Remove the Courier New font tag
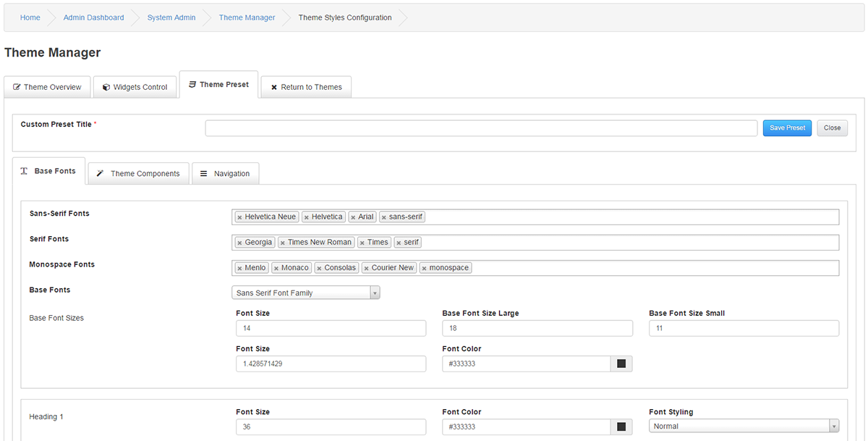The width and height of the screenshot is (868, 441). [367, 268]
